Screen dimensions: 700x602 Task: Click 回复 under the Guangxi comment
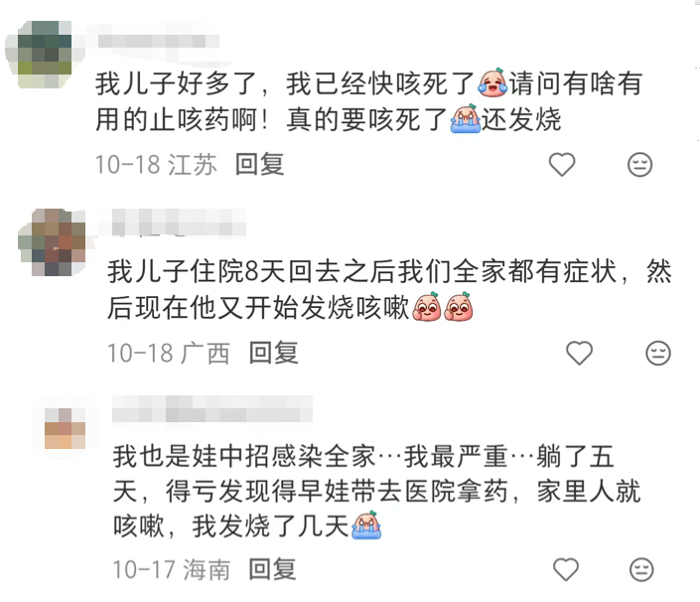273,353
